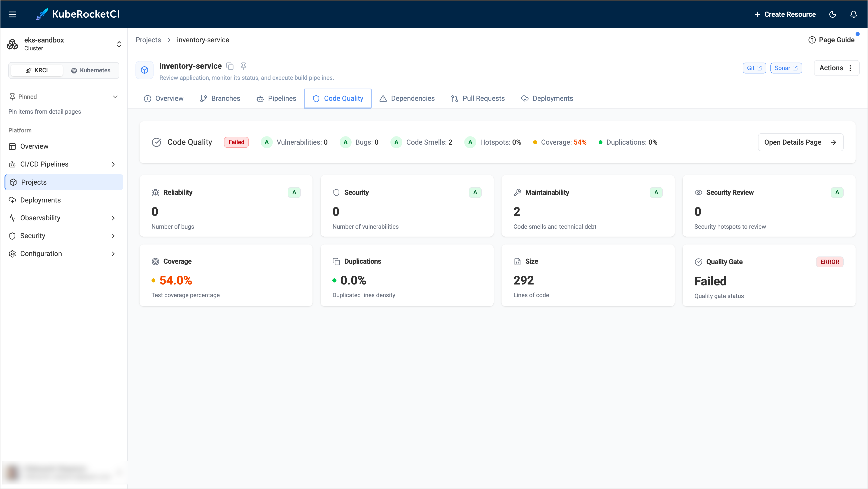This screenshot has width=868, height=489.
Task: Click the inventory-service cube icon
Action: point(145,70)
